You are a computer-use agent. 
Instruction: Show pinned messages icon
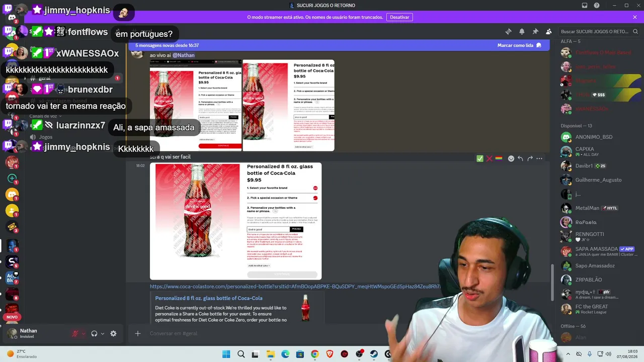(535, 31)
